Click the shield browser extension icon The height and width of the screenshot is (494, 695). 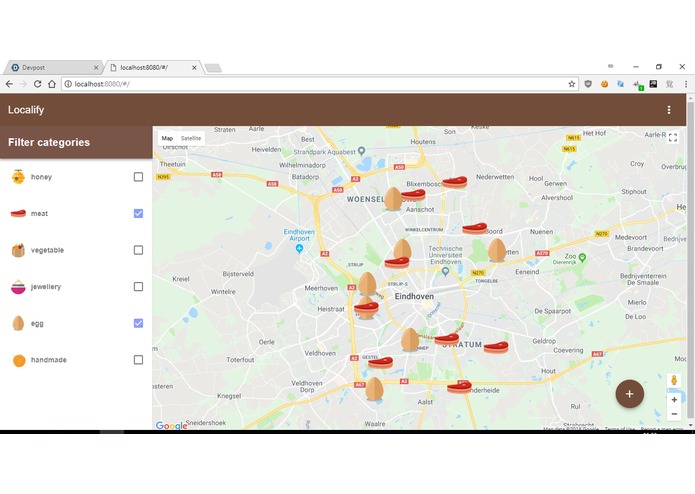click(588, 84)
